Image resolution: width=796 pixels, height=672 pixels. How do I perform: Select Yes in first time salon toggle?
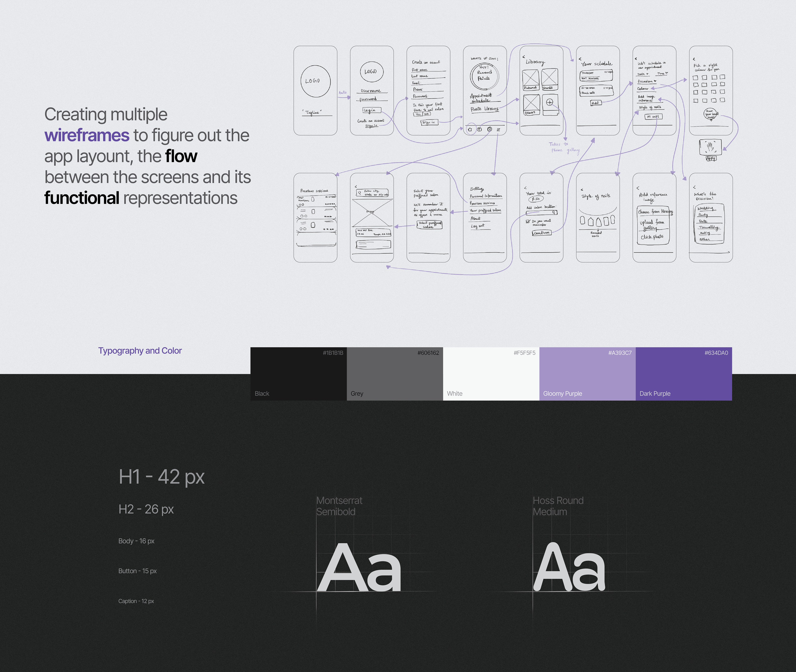point(418,114)
